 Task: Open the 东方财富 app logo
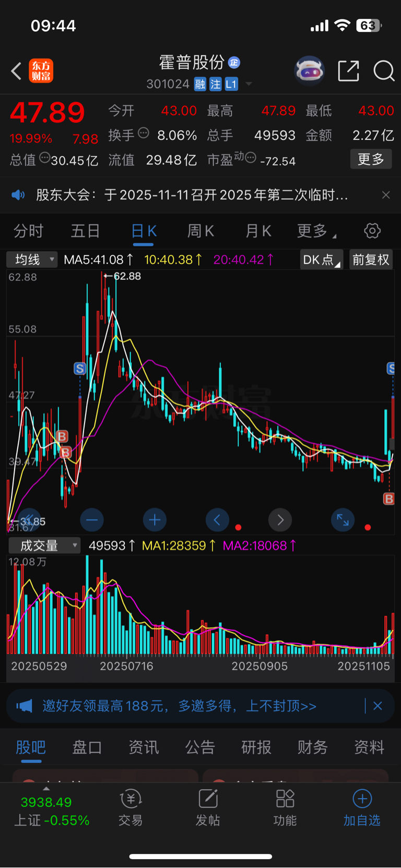[41, 71]
